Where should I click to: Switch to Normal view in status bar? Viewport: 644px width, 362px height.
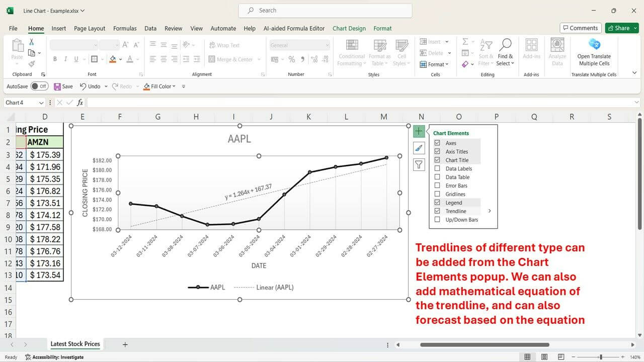pyautogui.click(x=527, y=357)
